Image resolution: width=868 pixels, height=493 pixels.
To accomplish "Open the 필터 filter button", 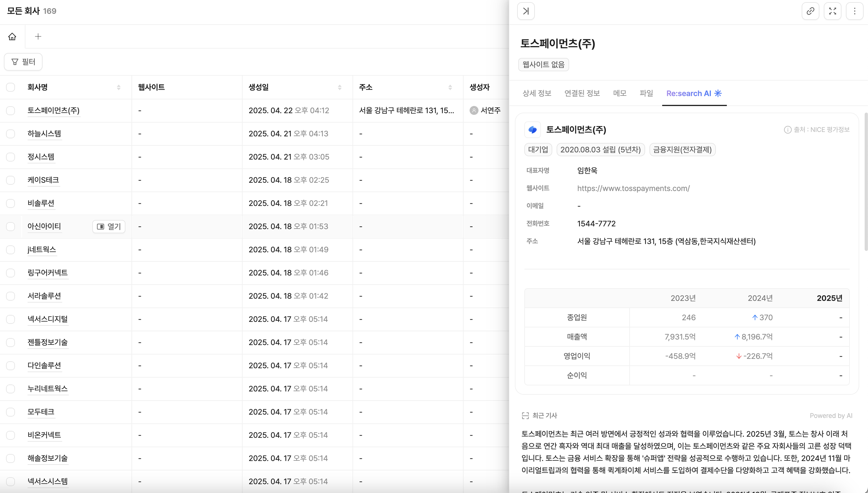I will tap(23, 62).
